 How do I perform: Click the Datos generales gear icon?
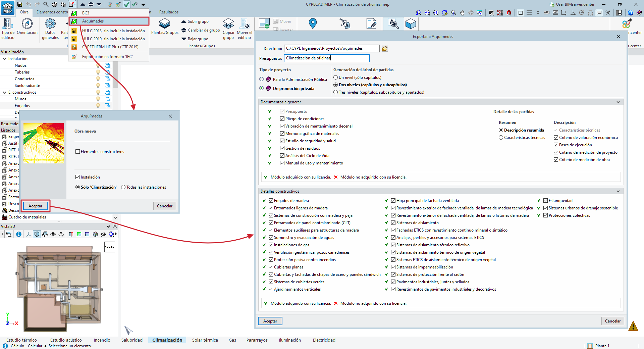tap(50, 24)
